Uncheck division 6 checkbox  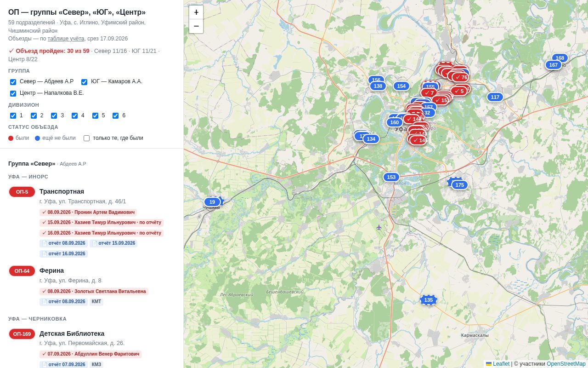coord(115,116)
